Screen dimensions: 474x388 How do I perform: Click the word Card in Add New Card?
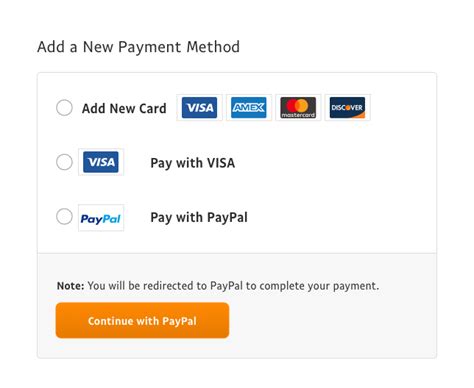(x=152, y=108)
